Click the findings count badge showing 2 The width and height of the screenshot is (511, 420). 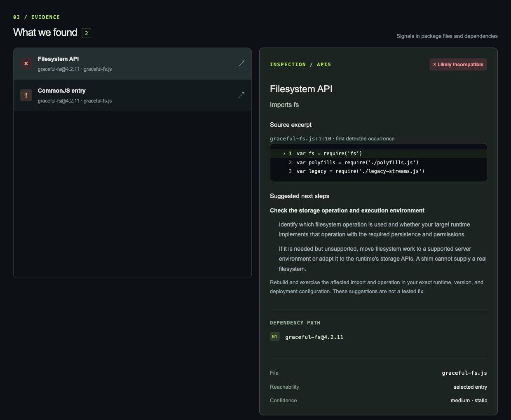click(86, 33)
